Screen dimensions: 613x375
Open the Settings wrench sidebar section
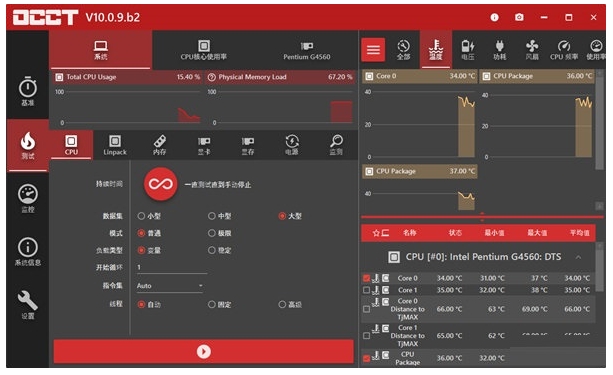point(28,305)
